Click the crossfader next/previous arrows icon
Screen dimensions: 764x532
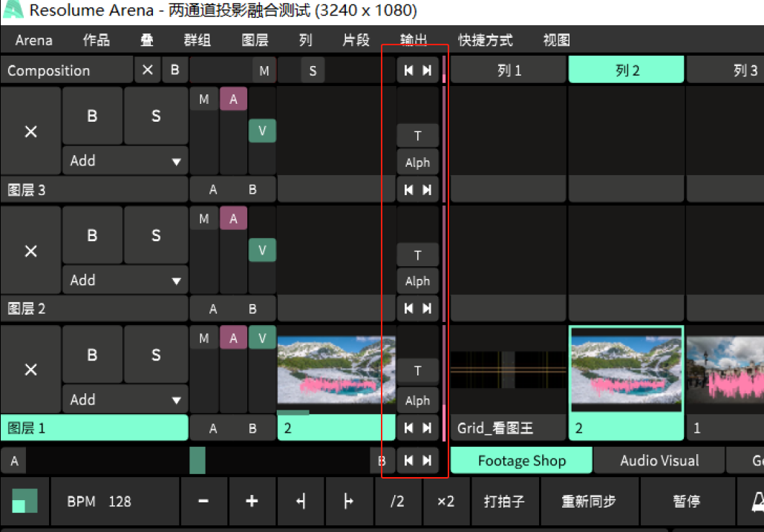coord(417,461)
